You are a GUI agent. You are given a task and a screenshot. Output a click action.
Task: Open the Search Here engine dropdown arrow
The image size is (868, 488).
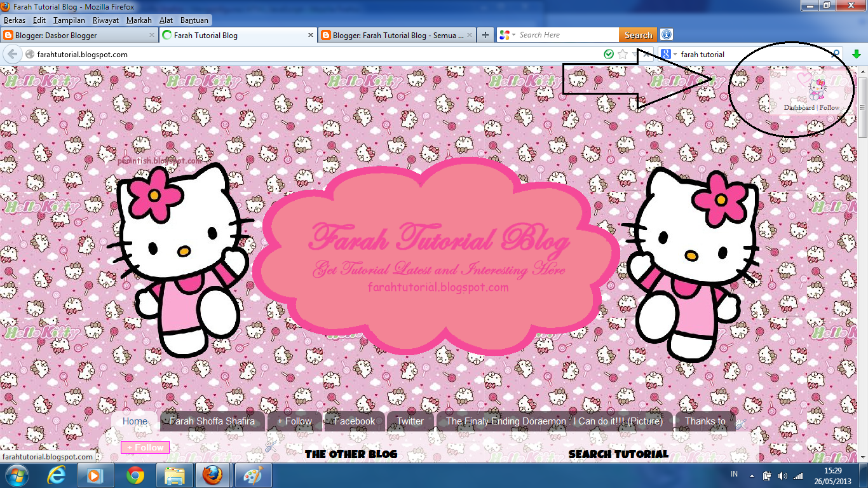tap(514, 35)
